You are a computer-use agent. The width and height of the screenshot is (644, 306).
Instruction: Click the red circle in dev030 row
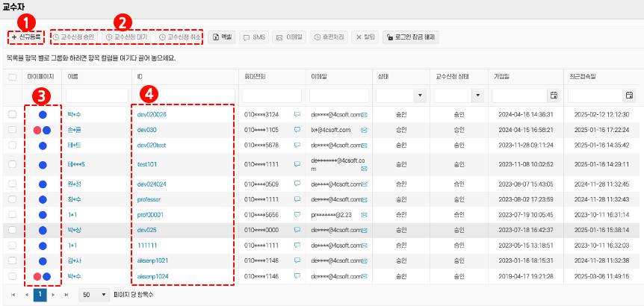[x=37, y=130]
